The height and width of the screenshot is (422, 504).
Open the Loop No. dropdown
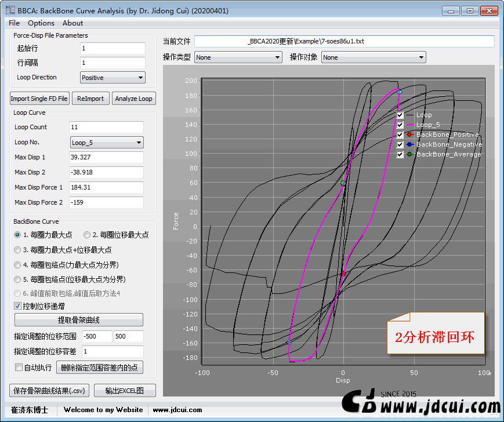[x=107, y=143]
